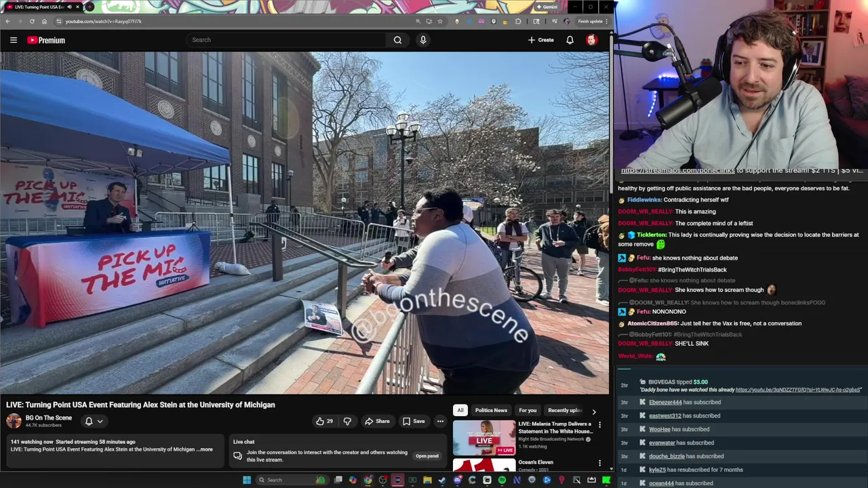Click kyle75 resubscribed entry name
The image size is (868, 488).
point(658,470)
